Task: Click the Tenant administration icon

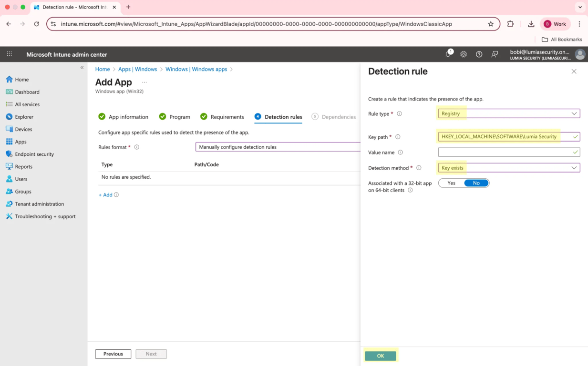Action: 9,203
